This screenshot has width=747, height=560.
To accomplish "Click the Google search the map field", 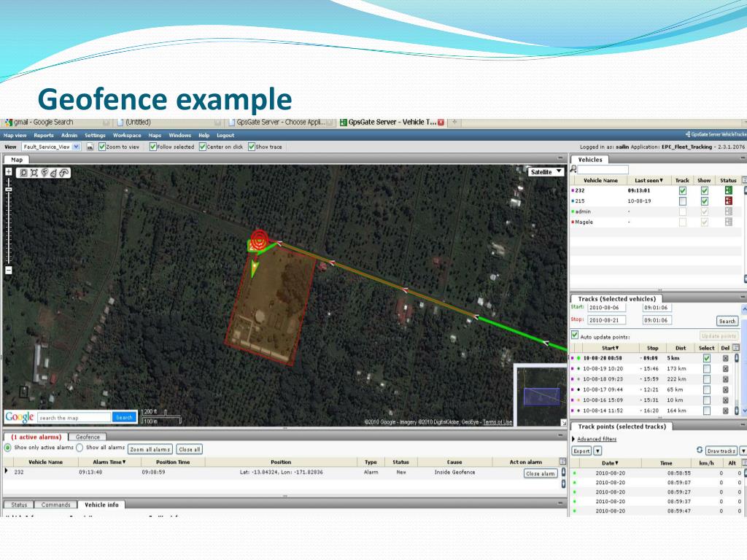I will [x=74, y=418].
